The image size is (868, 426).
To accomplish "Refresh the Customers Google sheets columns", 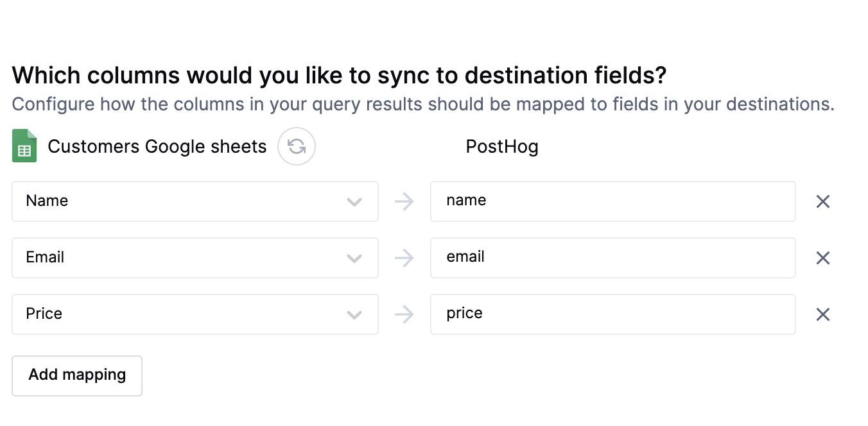I will click(x=297, y=146).
